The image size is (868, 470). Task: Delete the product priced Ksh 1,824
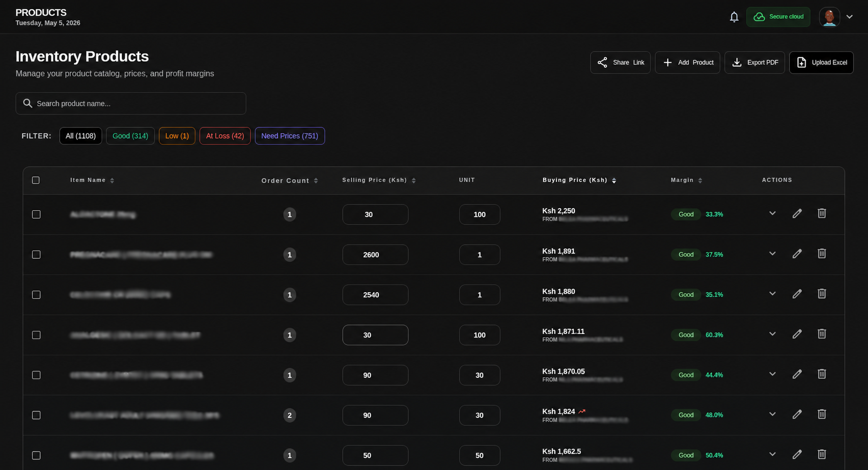(x=822, y=414)
